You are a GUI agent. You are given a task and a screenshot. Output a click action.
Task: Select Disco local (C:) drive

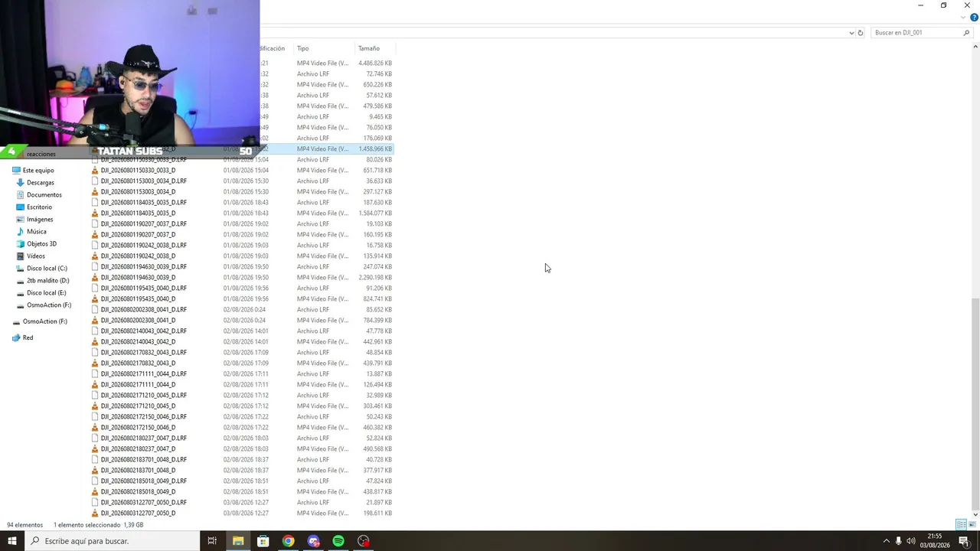[x=47, y=269]
